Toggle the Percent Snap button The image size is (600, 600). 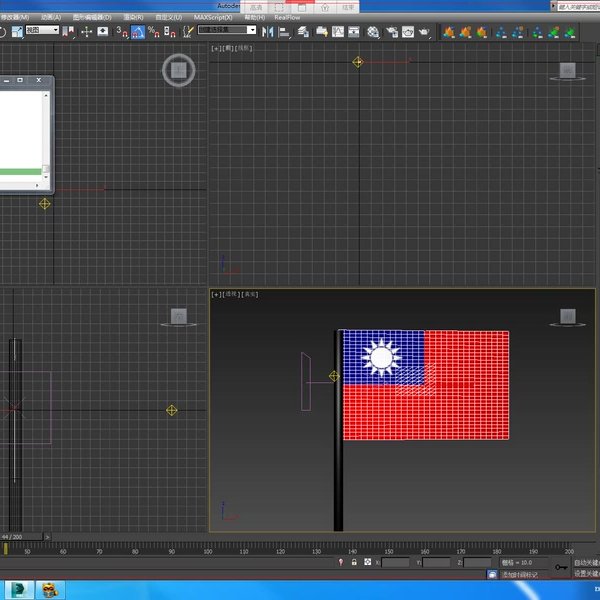(153, 32)
